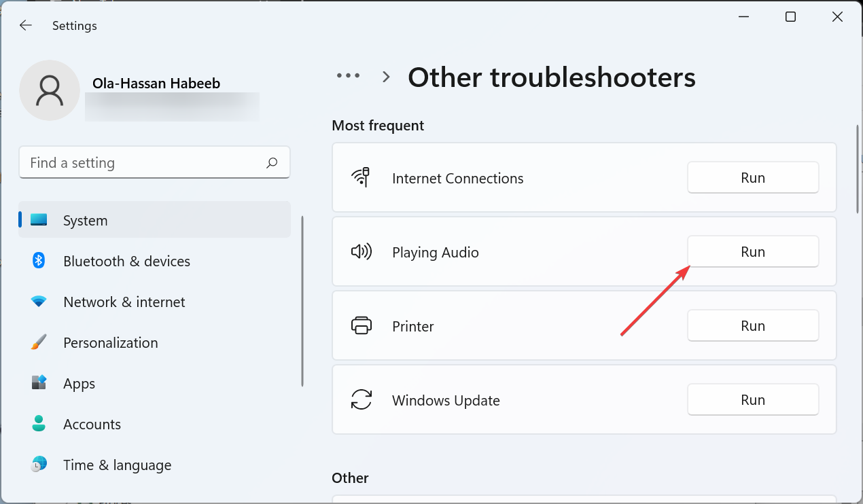The width and height of the screenshot is (863, 504).
Task: Run the Printer troubleshooter
Action: click(753, 326)
